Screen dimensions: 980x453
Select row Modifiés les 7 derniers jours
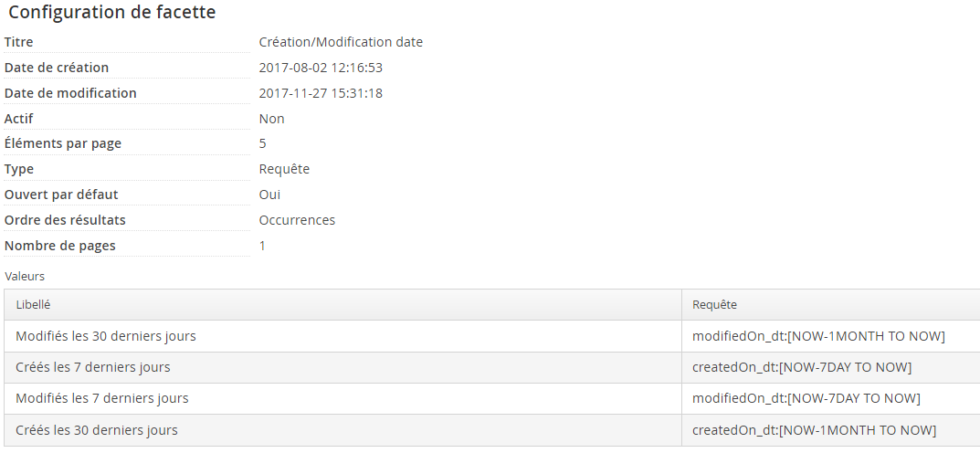[x=492, y=398]
